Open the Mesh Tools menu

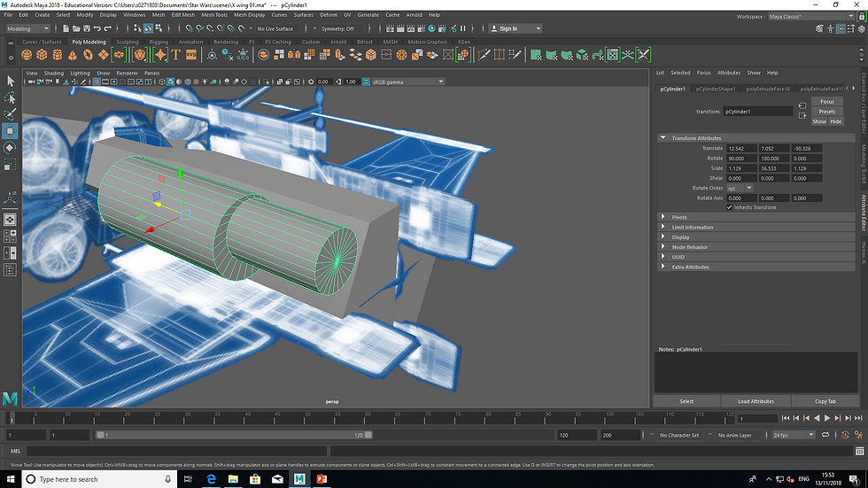tap(214, 15)
